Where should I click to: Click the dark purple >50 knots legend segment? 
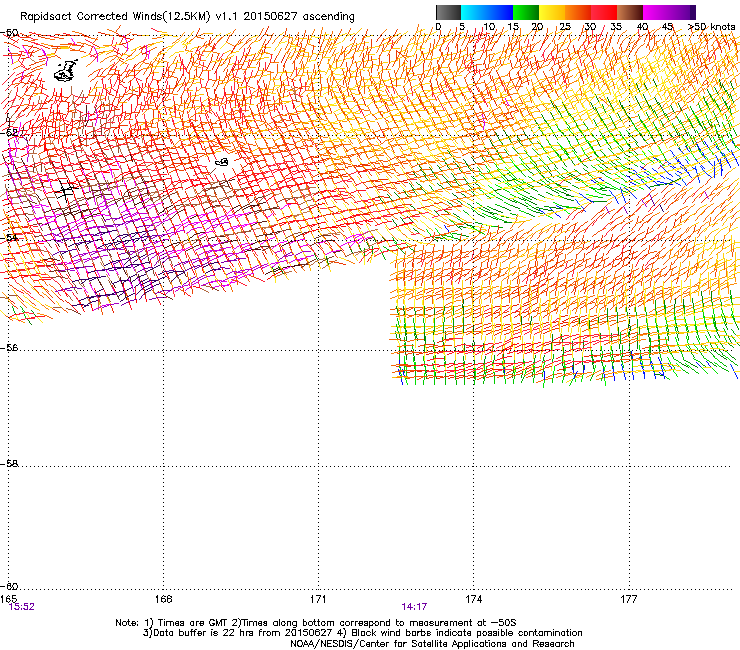tap(692, 12)
